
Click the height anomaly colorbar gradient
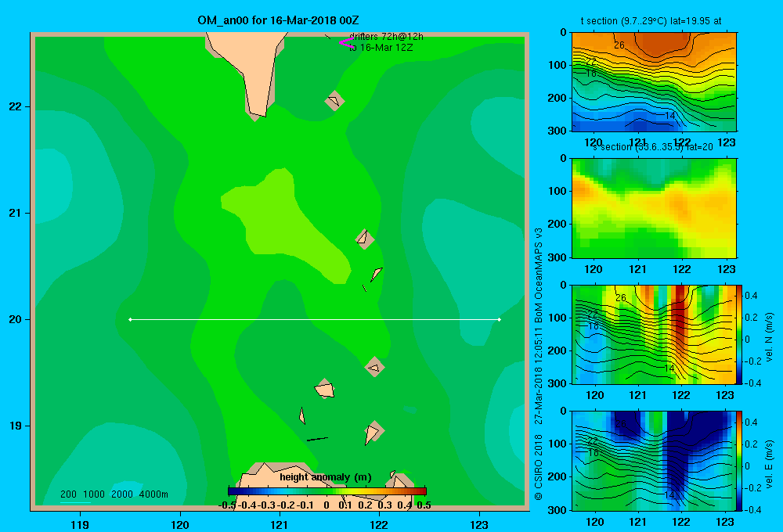[x=327, y=491]
